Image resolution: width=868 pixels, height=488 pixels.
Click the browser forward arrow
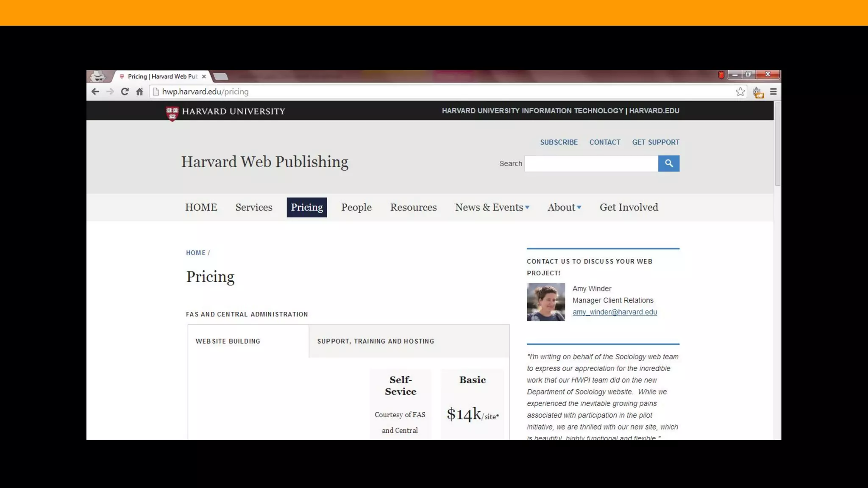coord(110,91)
